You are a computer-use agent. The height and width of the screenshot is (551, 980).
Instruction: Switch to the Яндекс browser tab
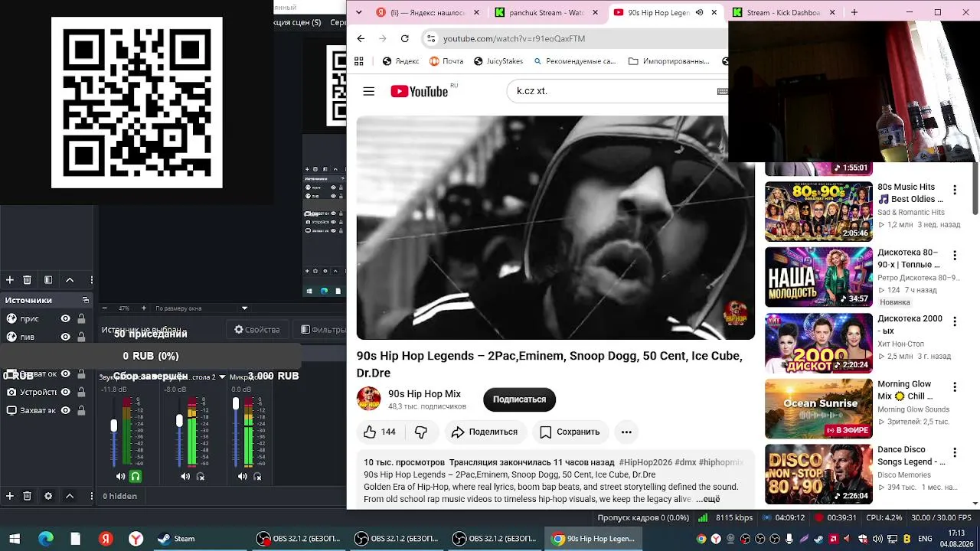coord(428,12)
